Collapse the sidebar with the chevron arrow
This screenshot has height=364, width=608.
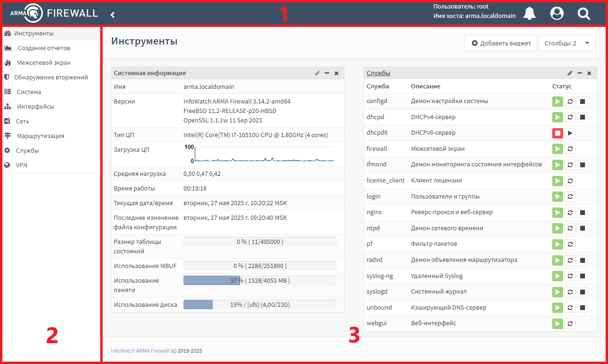(x=113, y=15)
